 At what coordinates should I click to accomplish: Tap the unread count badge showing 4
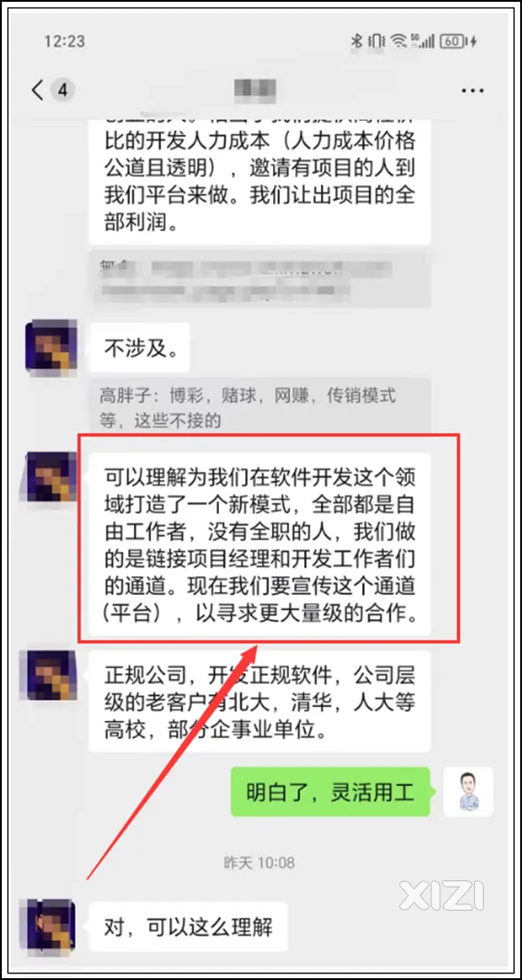(x=62, y=90)
